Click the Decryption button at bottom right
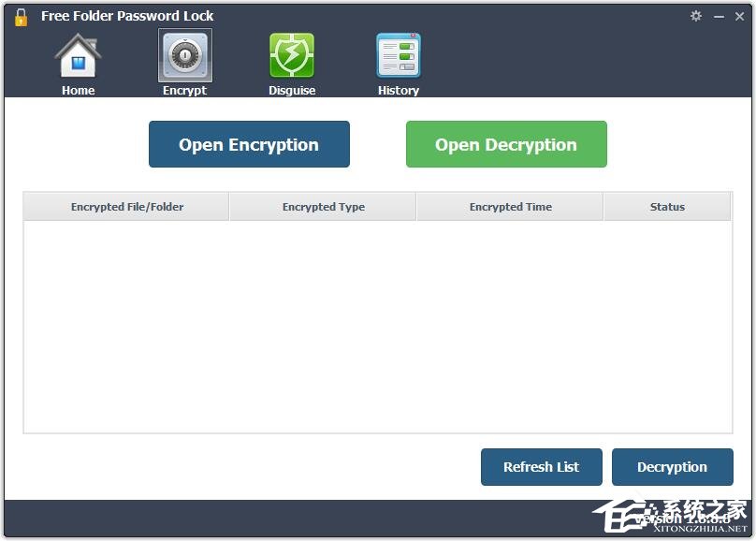This screenshot has height=541, width=756. point(672,467)
